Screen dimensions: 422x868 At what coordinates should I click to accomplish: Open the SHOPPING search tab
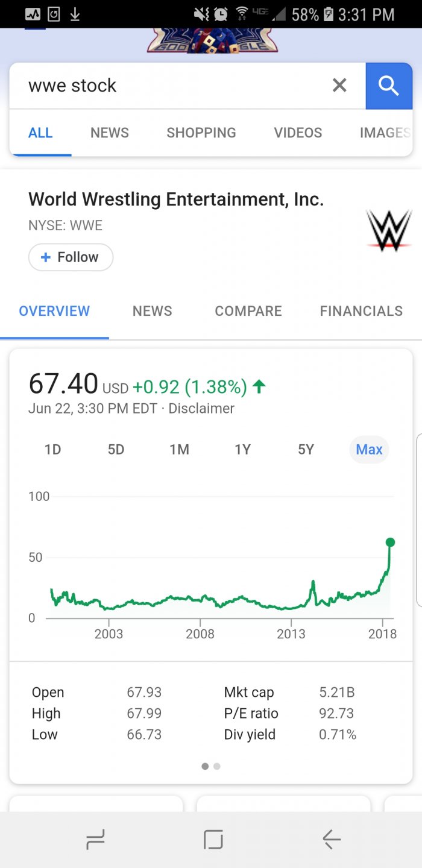pyautogui.click(x=201, y=133)
